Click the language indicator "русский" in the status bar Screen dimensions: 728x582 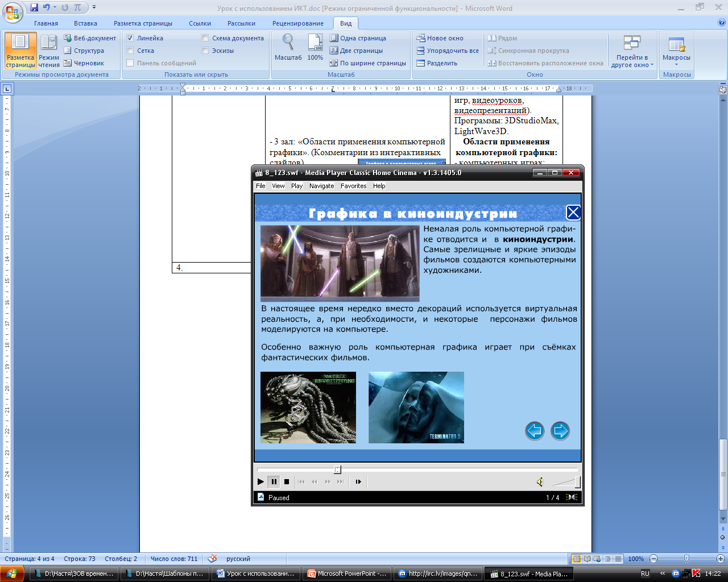238,559
